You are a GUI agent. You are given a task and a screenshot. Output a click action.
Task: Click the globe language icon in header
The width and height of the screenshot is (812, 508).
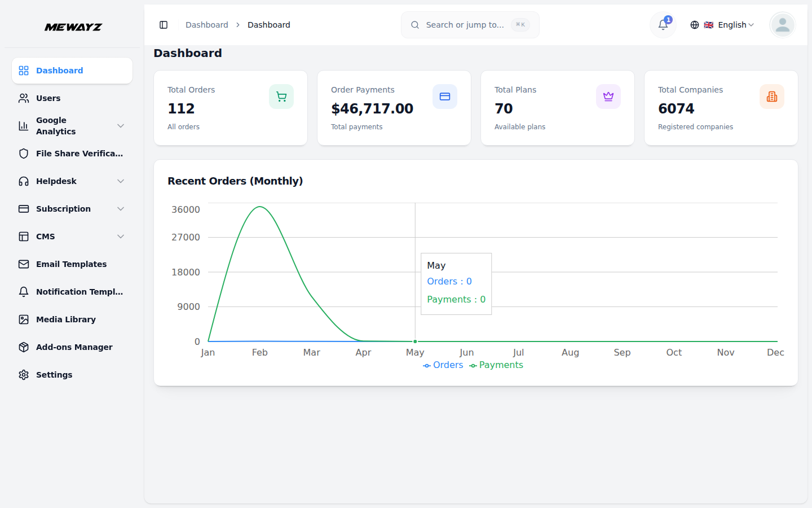point(695,25)
